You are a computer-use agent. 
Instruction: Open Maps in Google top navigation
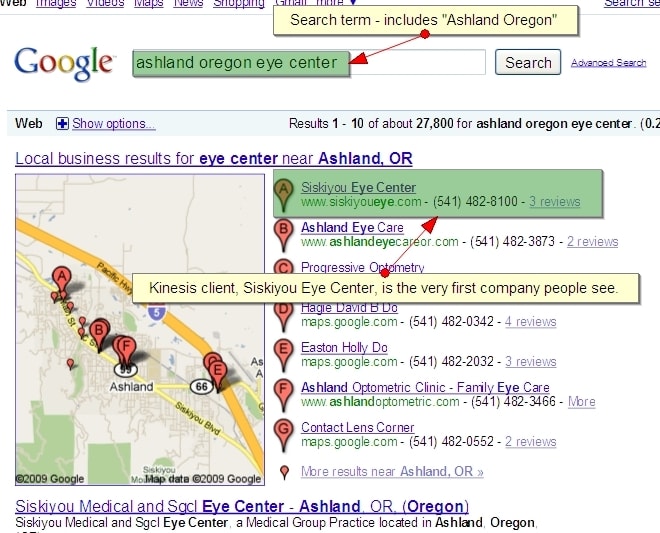click(x=149, y=3)
